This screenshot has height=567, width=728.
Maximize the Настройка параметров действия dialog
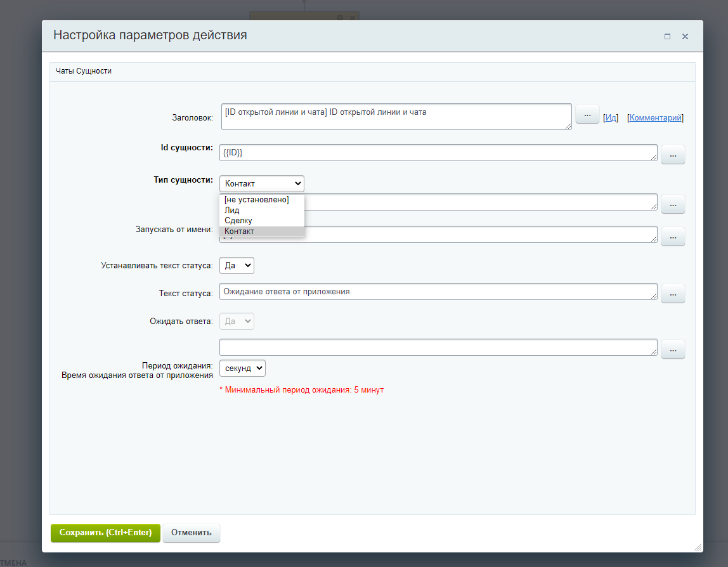[x=667, y=37]
